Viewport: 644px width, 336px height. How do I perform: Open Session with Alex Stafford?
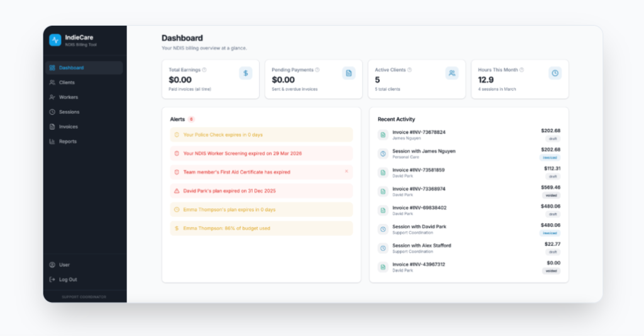[x=469, y=248]
